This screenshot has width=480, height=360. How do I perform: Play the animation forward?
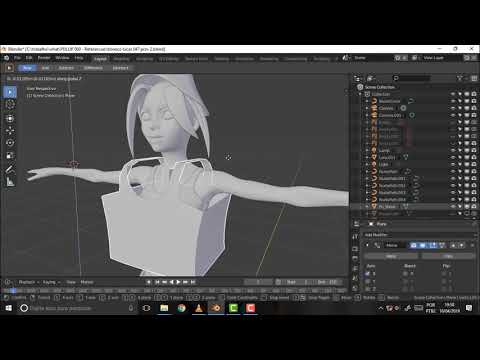[178, 282]
